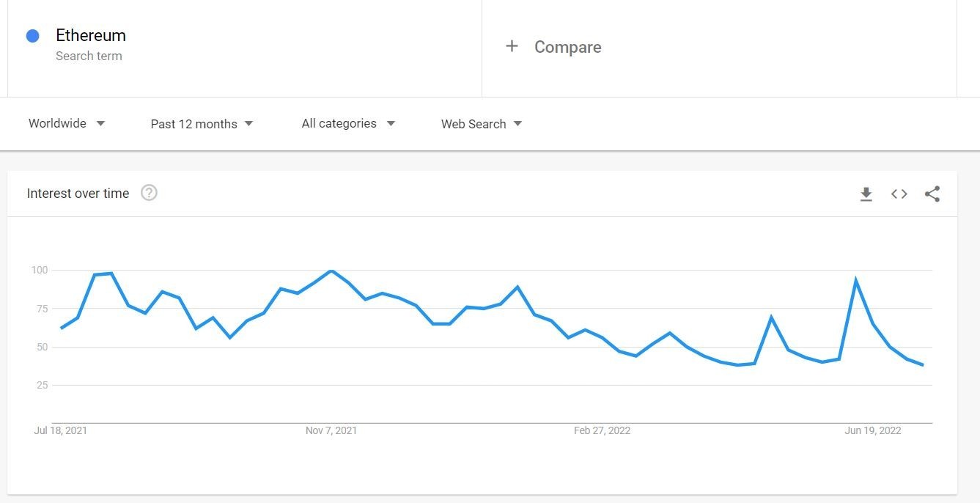Expand the All categories dropdown

(348, 123)
